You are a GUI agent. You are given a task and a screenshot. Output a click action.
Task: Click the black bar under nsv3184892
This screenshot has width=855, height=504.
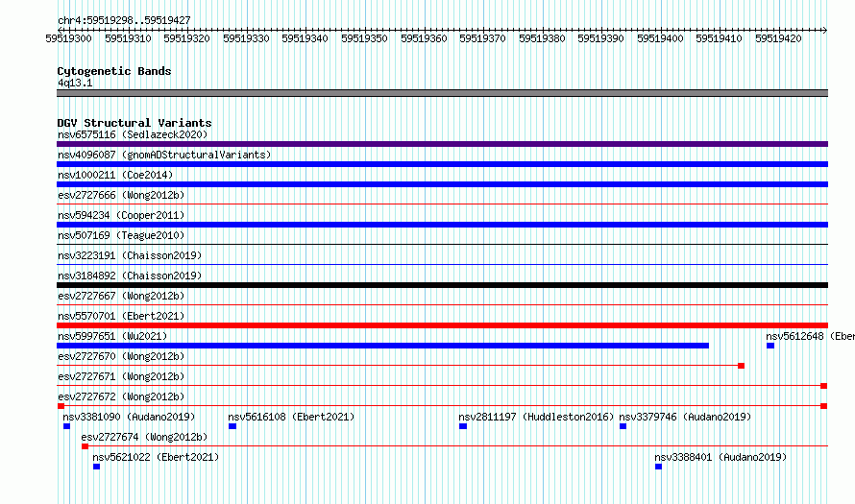coord(442,285)
